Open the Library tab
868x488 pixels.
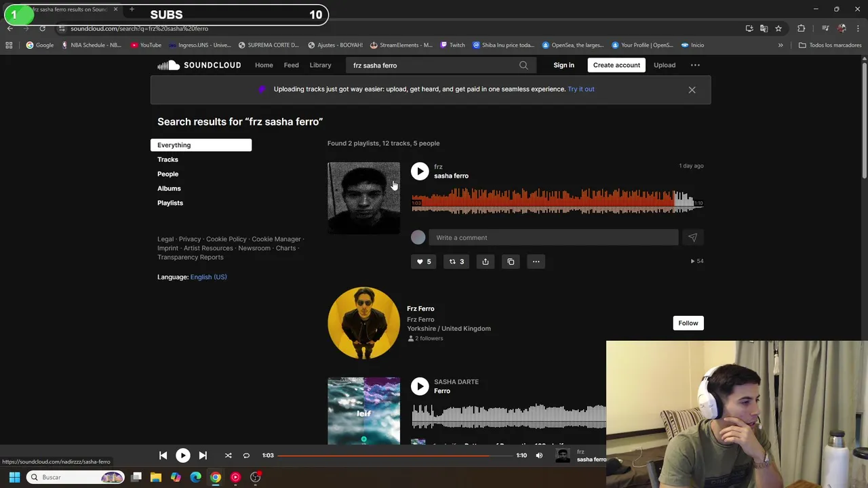tap(320, 65)
